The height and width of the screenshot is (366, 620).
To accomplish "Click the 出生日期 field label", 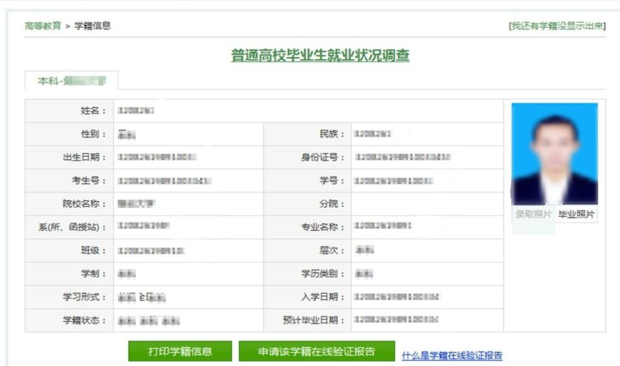I will coord(85,157).
